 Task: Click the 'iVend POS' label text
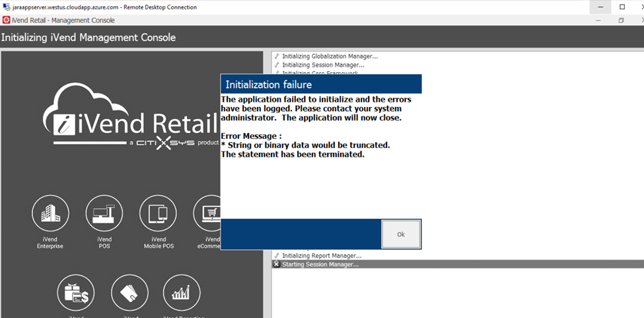click(104, 243)
